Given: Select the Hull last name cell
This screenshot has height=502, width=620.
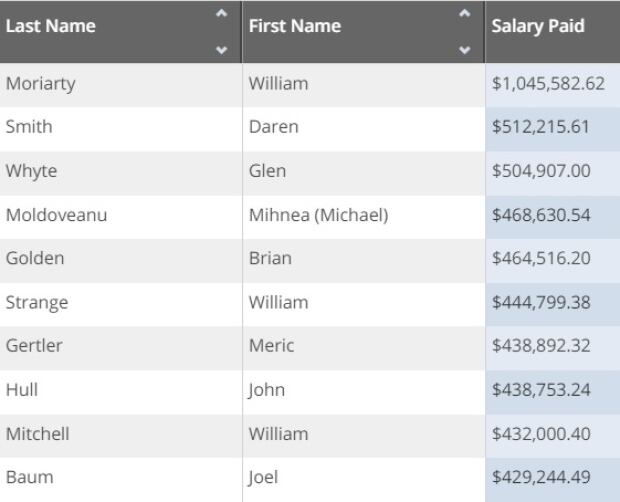Looking at the screenshot, I should click(121, 392).
